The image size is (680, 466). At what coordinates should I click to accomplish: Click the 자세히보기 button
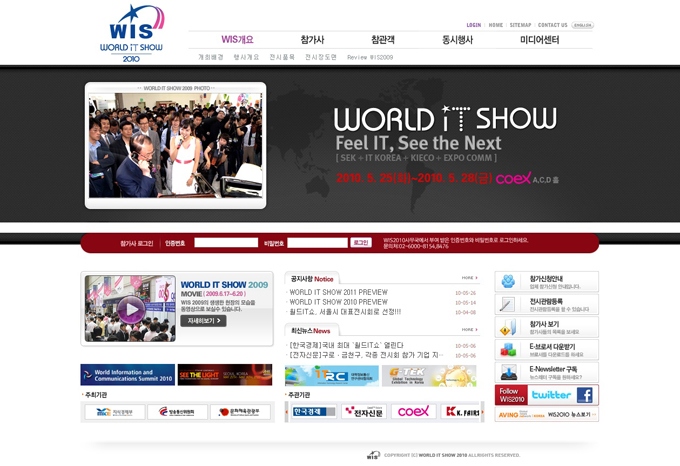click(x=203, y=321)
